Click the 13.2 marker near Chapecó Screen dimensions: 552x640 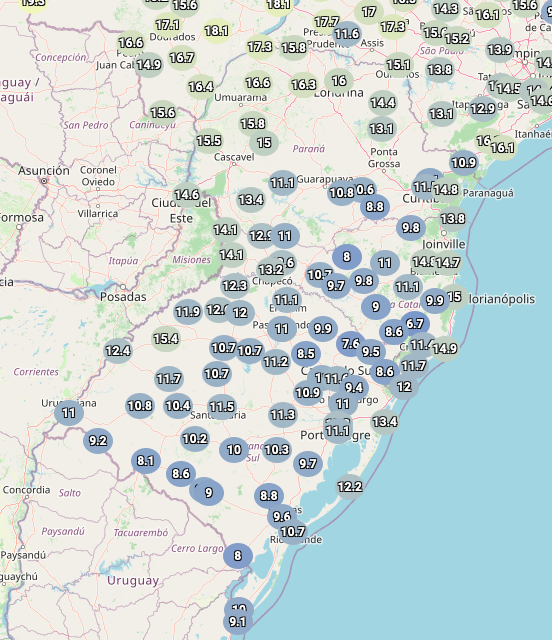tap(271, 269)
